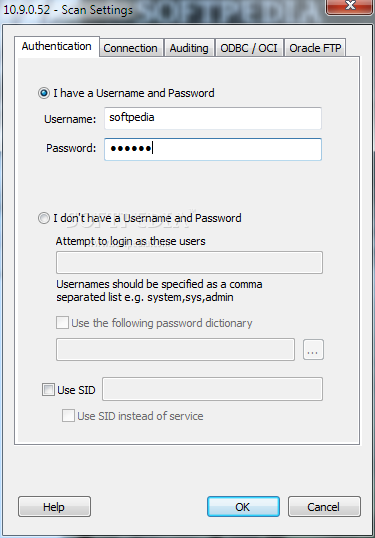Switch to the Connection tab

130,48
